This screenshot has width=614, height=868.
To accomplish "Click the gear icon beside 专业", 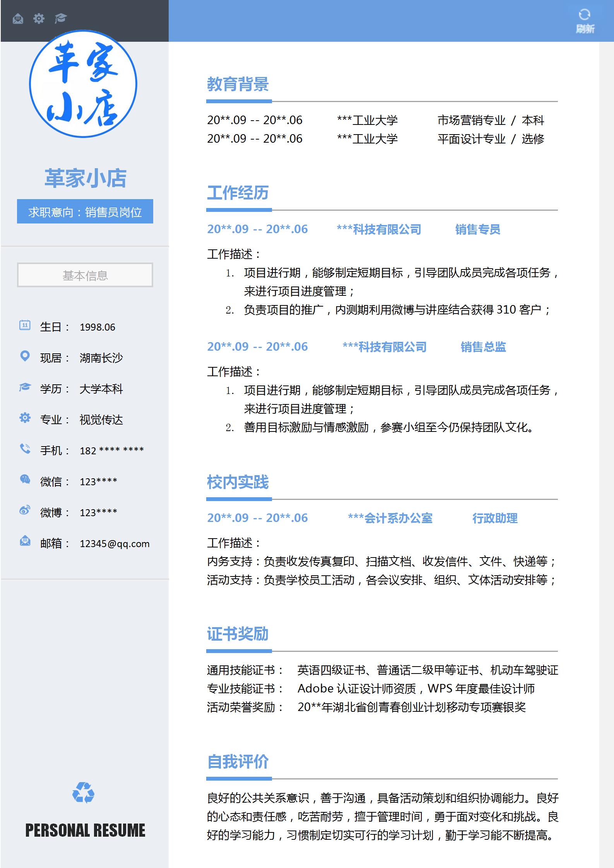I will click(x=25, y=418).
